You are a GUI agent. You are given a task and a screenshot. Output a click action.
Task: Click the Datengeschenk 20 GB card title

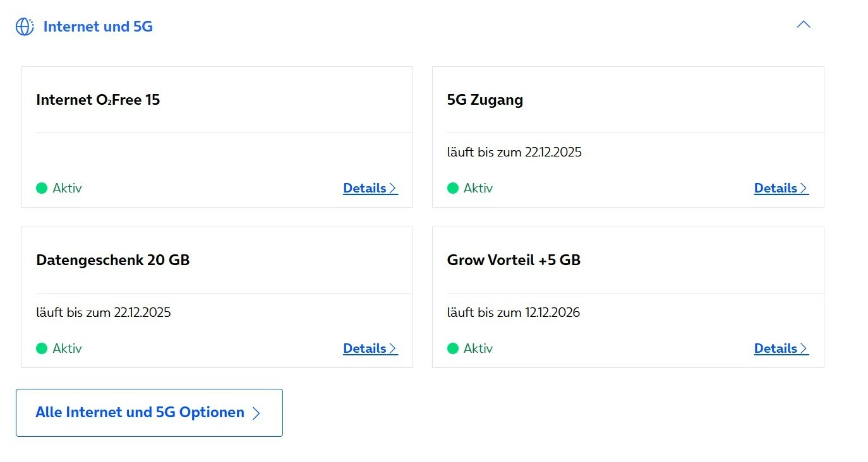pos(113,260)
